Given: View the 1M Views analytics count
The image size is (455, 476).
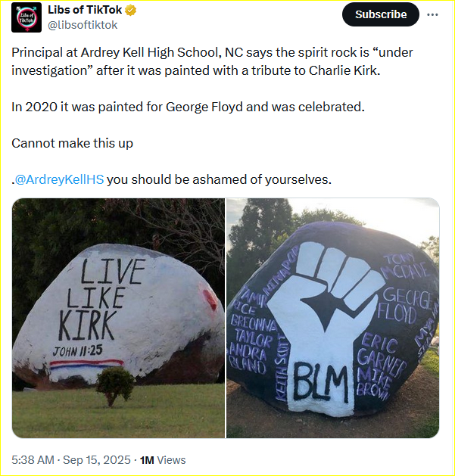Looking at the screenshot, I should [163, 460].
